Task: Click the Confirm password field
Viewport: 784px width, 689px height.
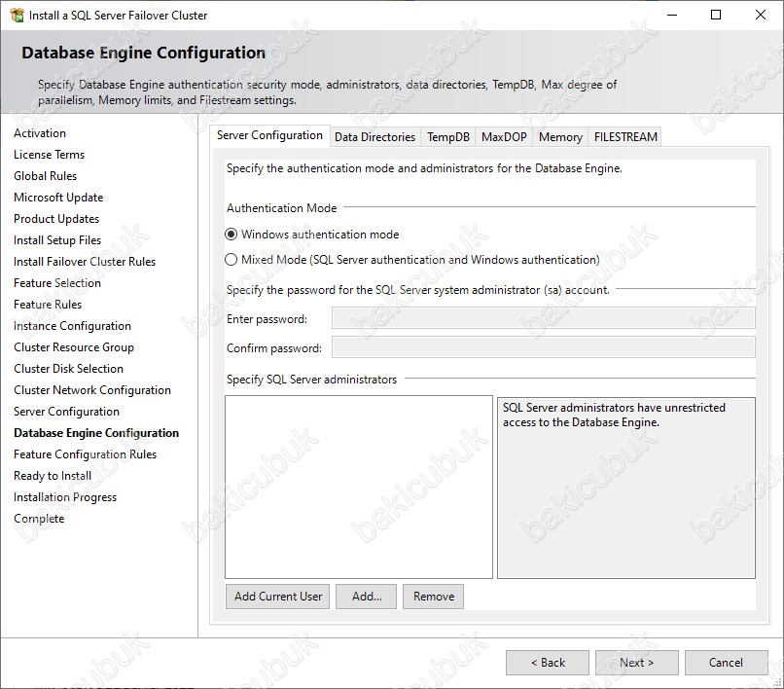Action: 544,347
